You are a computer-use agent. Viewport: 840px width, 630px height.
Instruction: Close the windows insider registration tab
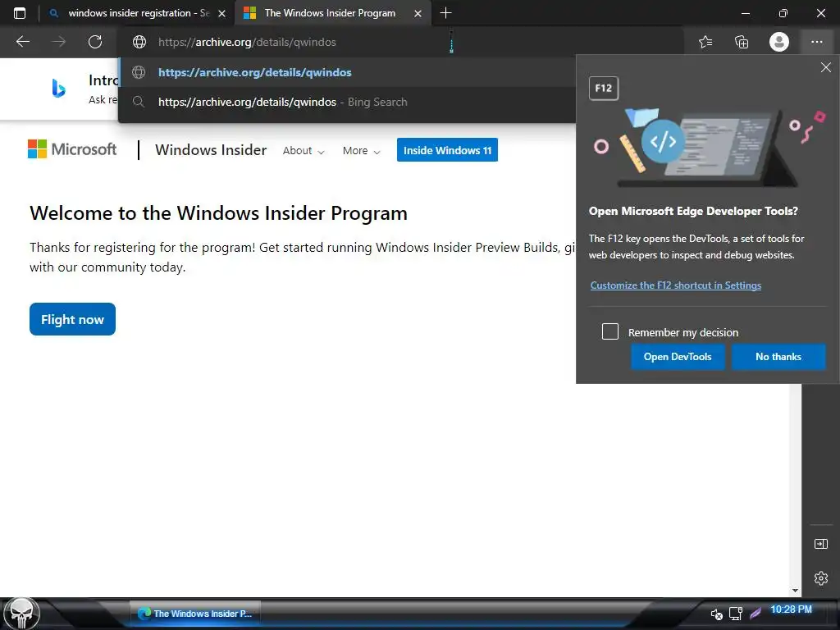pos(221,13)
